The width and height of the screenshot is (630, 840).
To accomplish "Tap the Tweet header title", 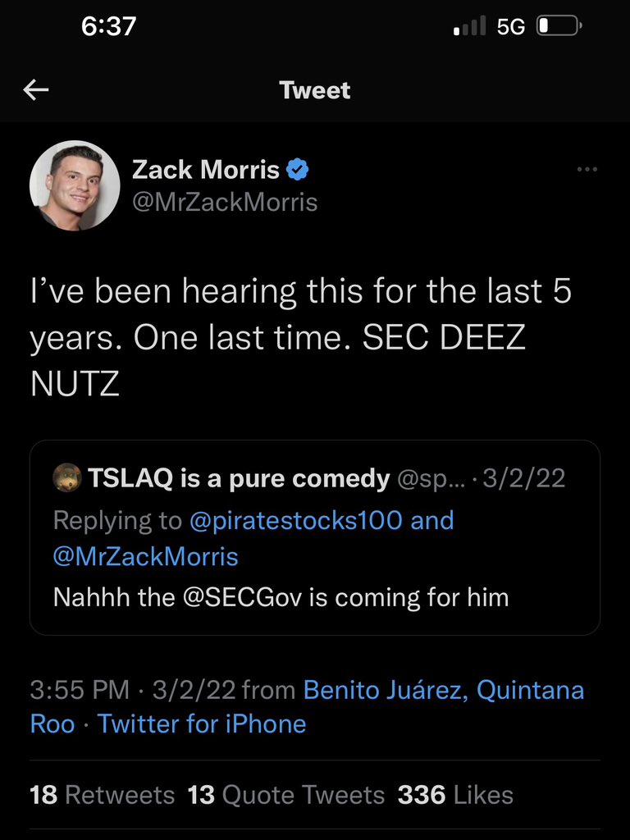I will pos(315,90).
